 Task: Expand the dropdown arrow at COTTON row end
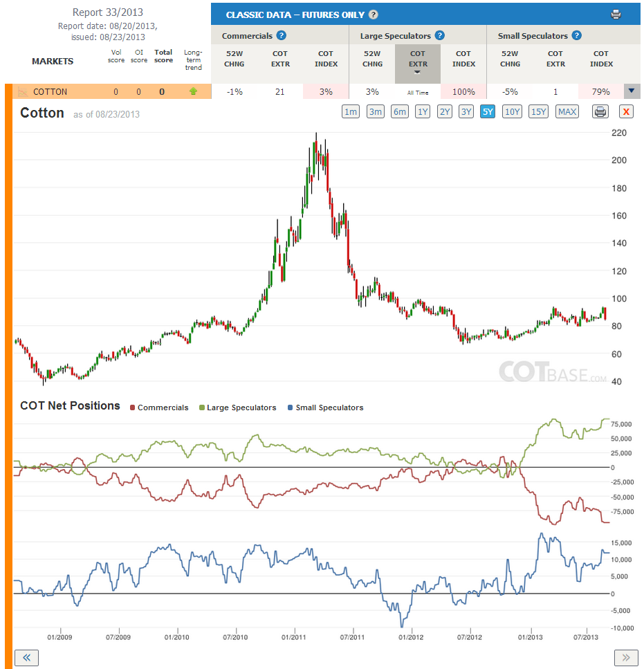(x=632, y=91)
